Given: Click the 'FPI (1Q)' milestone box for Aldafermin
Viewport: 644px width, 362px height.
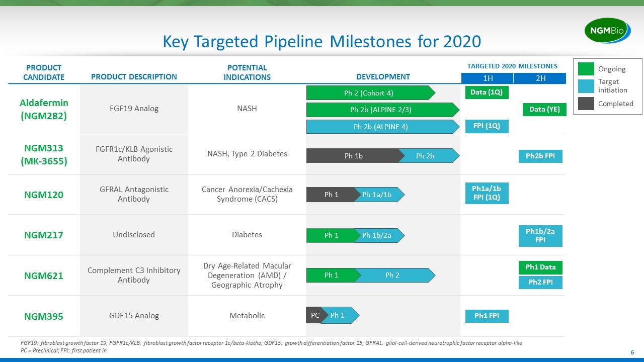Looking at the screenshot, I should 487,126.
